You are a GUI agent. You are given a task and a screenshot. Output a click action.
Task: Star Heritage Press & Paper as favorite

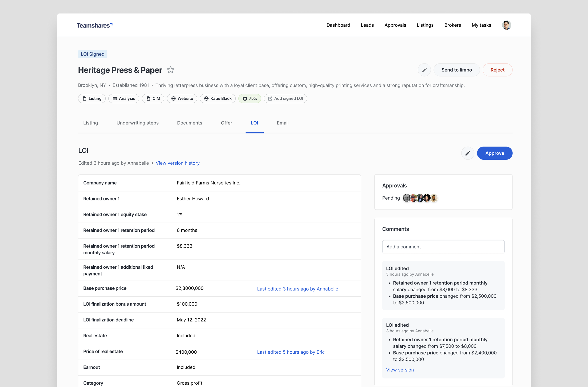171,70
